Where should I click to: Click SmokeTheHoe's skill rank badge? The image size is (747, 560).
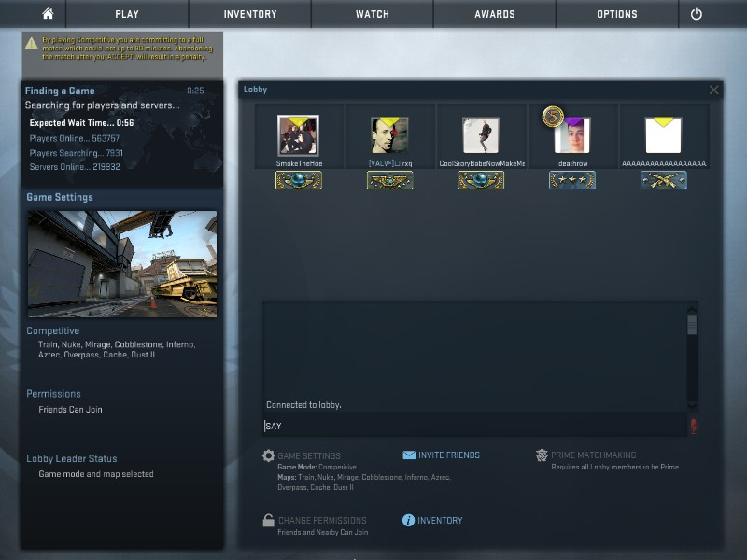click(x=299, y=180)
